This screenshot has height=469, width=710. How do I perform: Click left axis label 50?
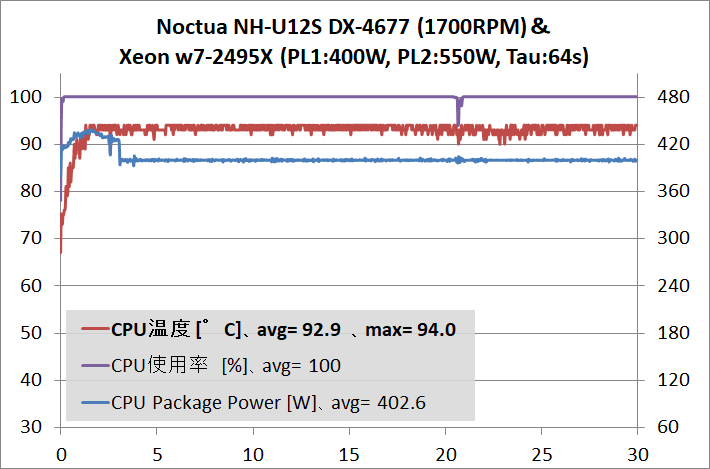coord(31,333)
